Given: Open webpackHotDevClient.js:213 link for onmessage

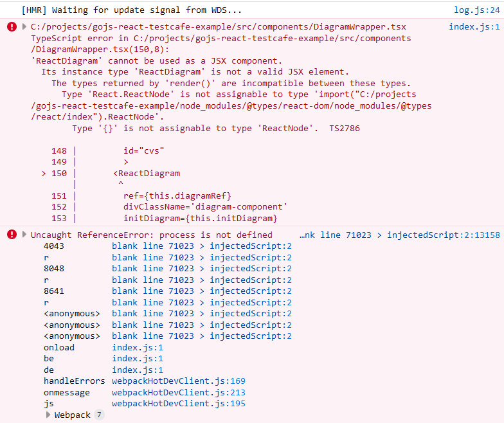Looking at the screenshot, I should tap(179, 392).
